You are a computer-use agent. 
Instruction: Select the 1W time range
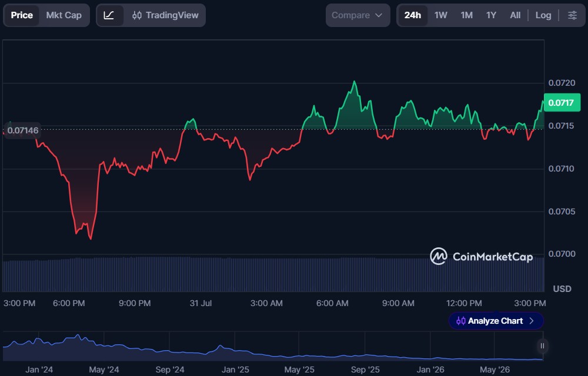440,15
